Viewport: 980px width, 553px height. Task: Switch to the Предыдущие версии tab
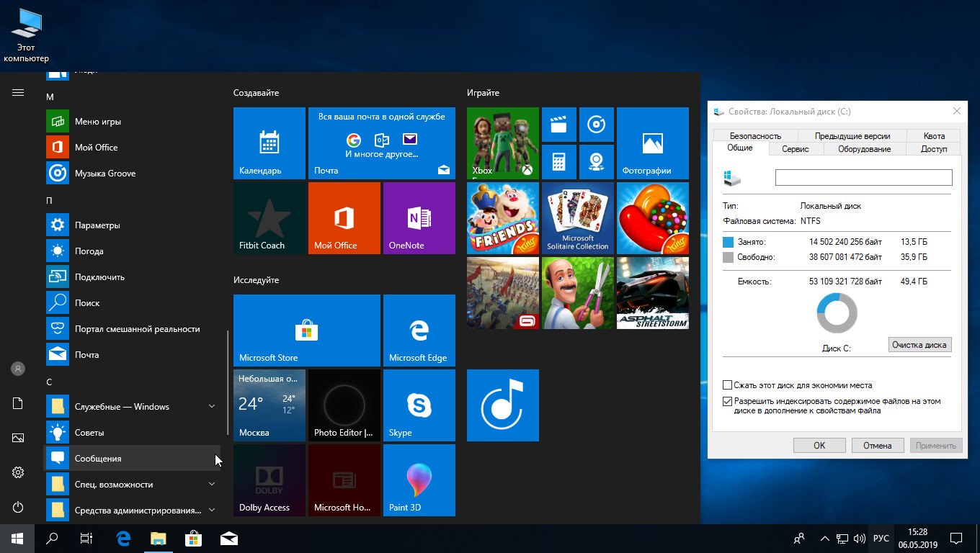[852, 135]
